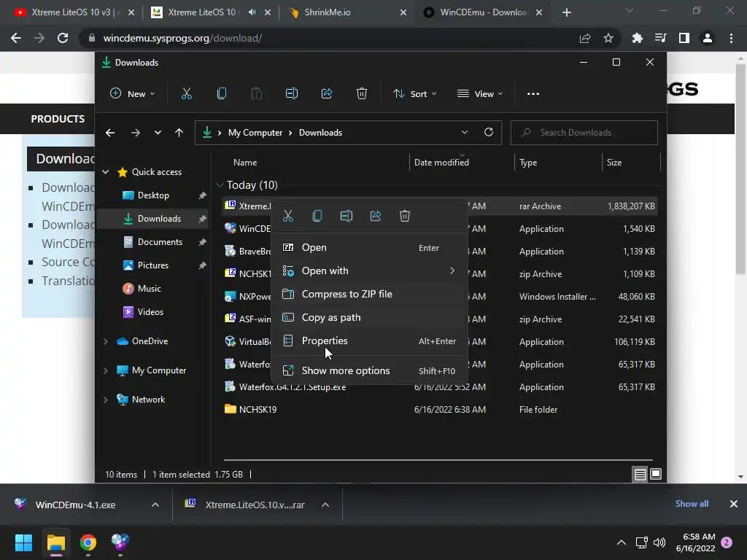Switch to details view layout icon
This screenshot has height=560, width=747.
coord(640,474)
